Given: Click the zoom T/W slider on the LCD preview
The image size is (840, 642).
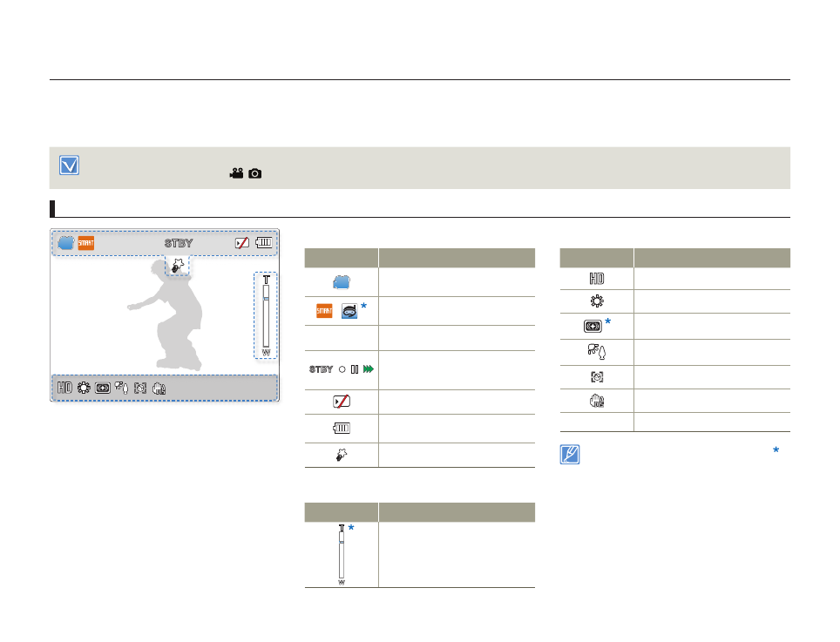Looking at the screenshot, I should click(x=266, y=315).
